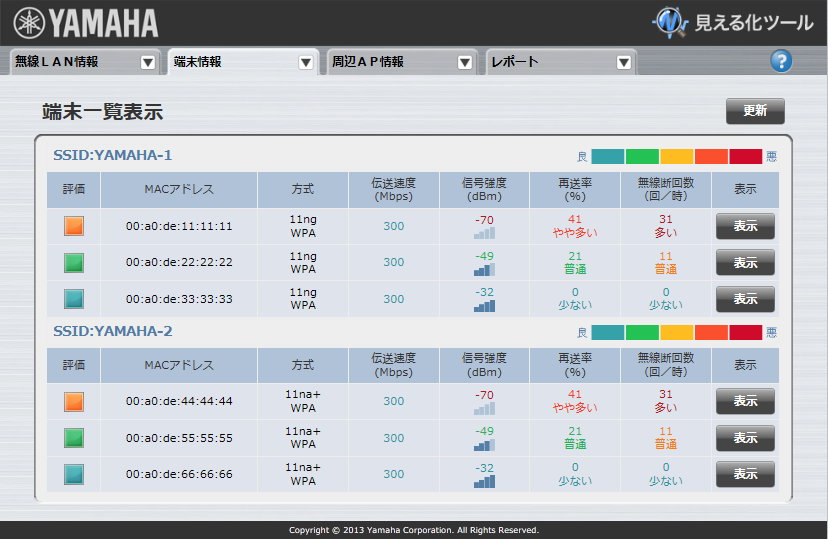Image resolution: width=828 pixels, height=539 pixels.
Task: Expand the 周辺AP情報 dropdown arrow
Action: [x=464, y=62]
